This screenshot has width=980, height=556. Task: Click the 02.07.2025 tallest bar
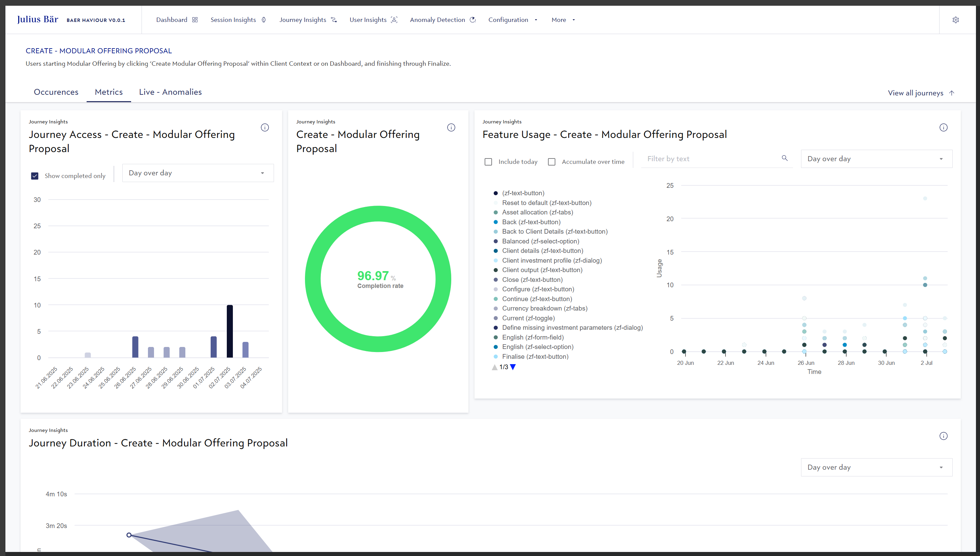tap(230, 331)
